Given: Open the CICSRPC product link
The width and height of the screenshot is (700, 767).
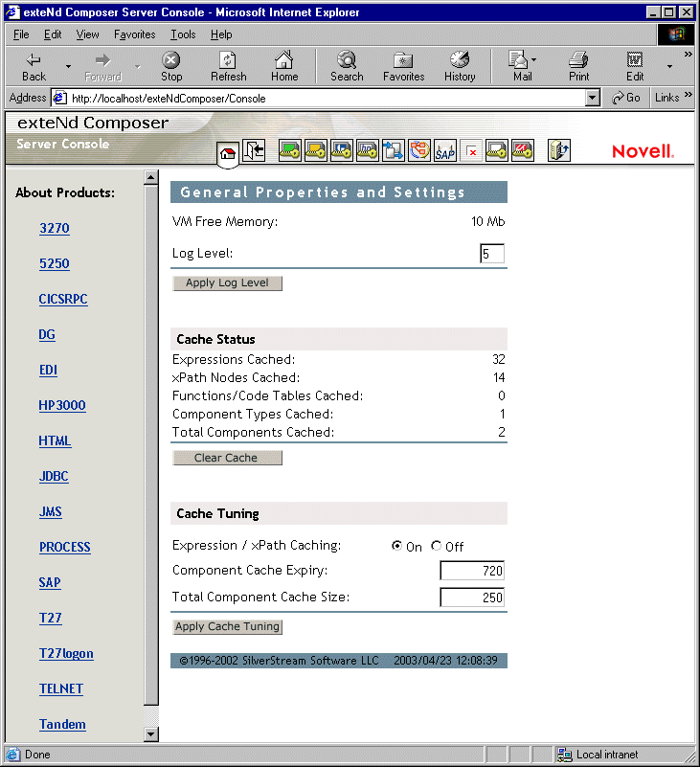Looking at the screenshot, I should click(63, 299).
